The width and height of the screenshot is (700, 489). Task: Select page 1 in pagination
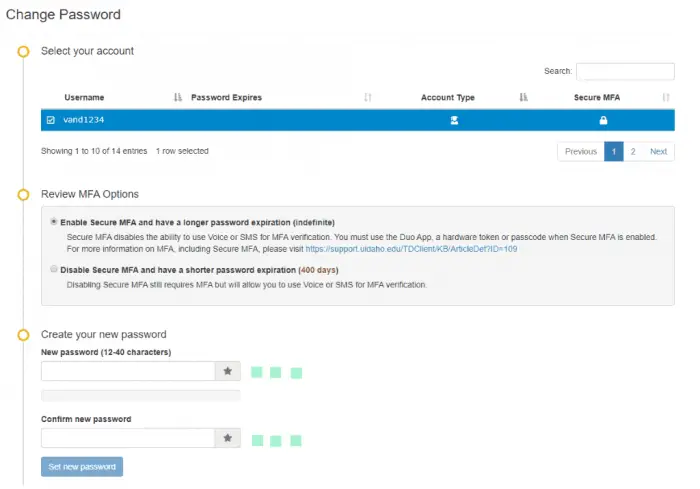click(x=613, y=151)
